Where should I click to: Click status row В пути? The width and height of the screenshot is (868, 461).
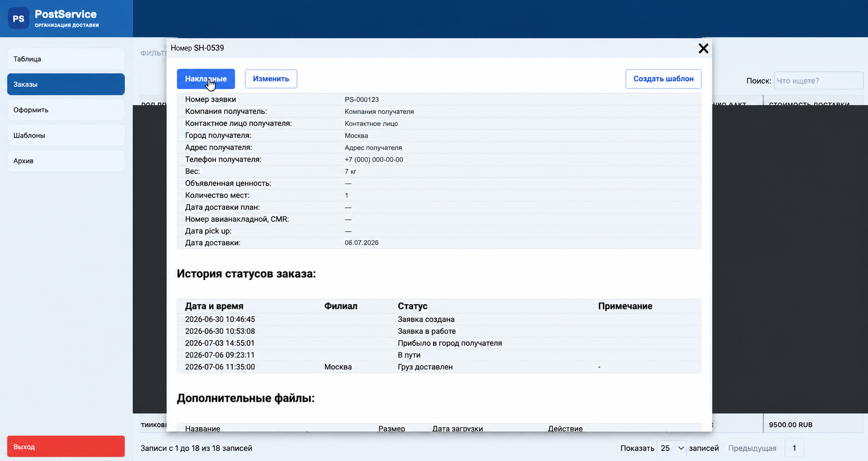pyautogui.click(x=439, y=355)
